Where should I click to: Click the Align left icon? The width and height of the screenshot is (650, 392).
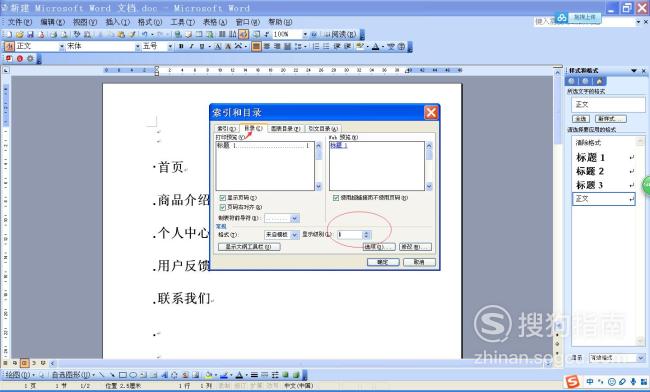pos(255,46)
